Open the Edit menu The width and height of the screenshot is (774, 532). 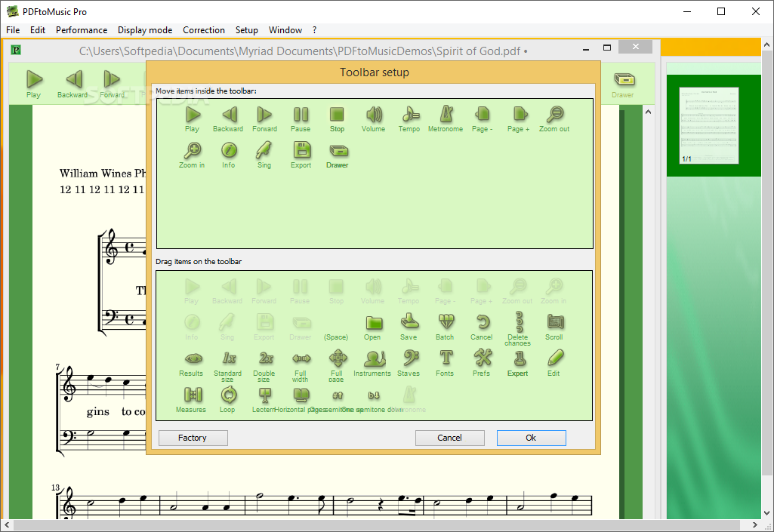[38, 30]
